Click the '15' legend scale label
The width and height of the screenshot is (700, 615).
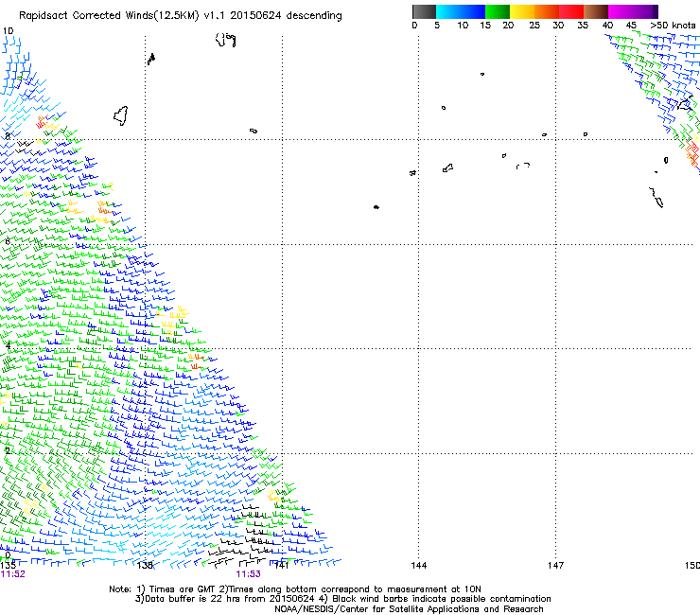tap(485, 26)
